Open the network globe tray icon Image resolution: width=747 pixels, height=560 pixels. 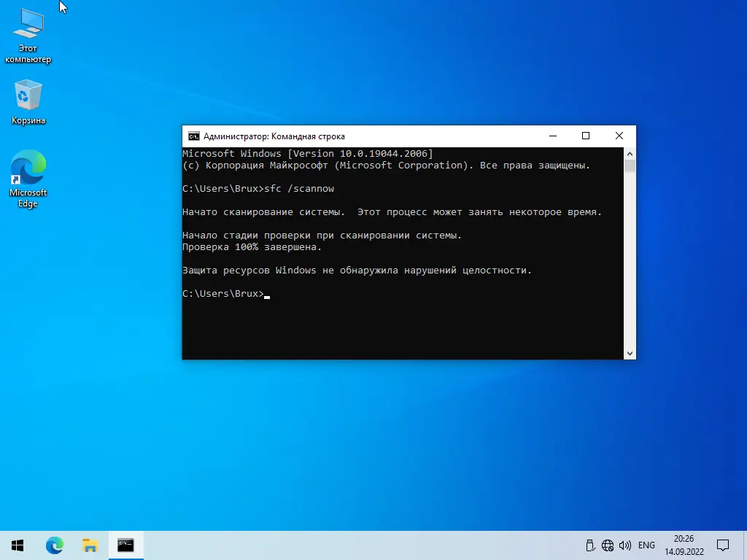coord(608,545)
